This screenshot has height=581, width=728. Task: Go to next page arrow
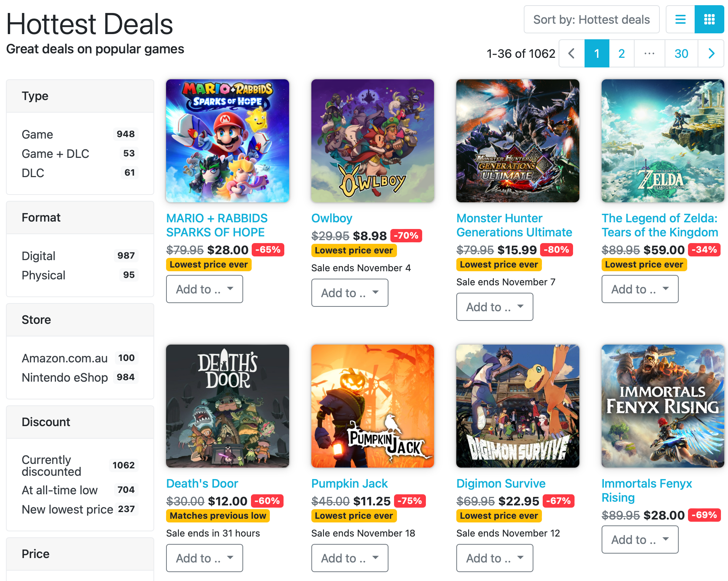pos(711,53)
